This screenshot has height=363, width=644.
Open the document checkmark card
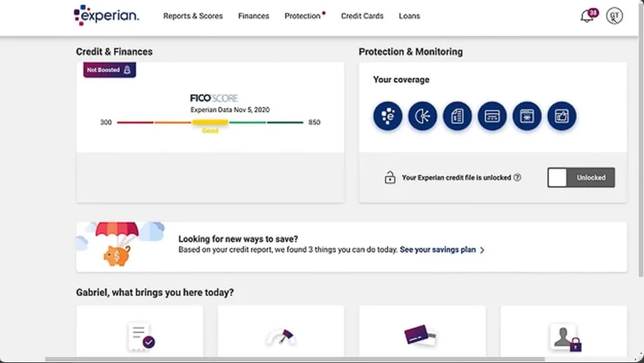(x=140, y=331)
